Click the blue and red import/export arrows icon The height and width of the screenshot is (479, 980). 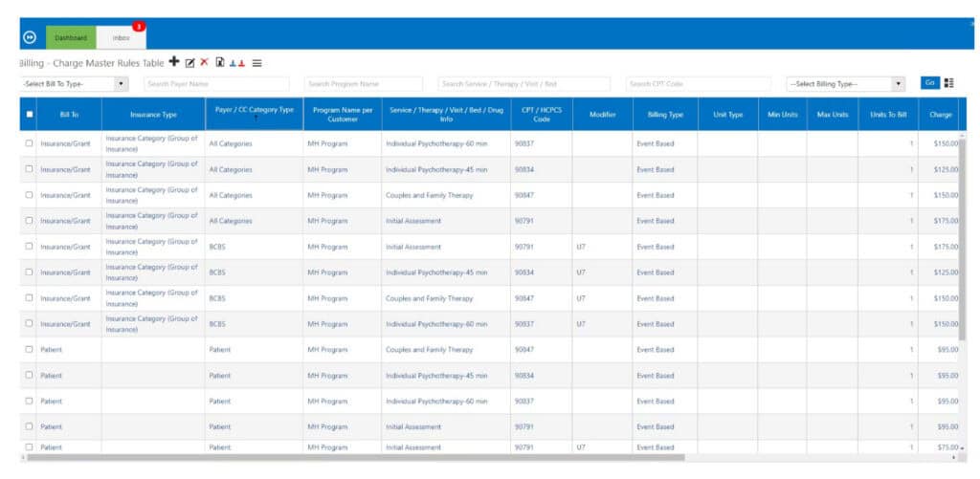(237, 63)
